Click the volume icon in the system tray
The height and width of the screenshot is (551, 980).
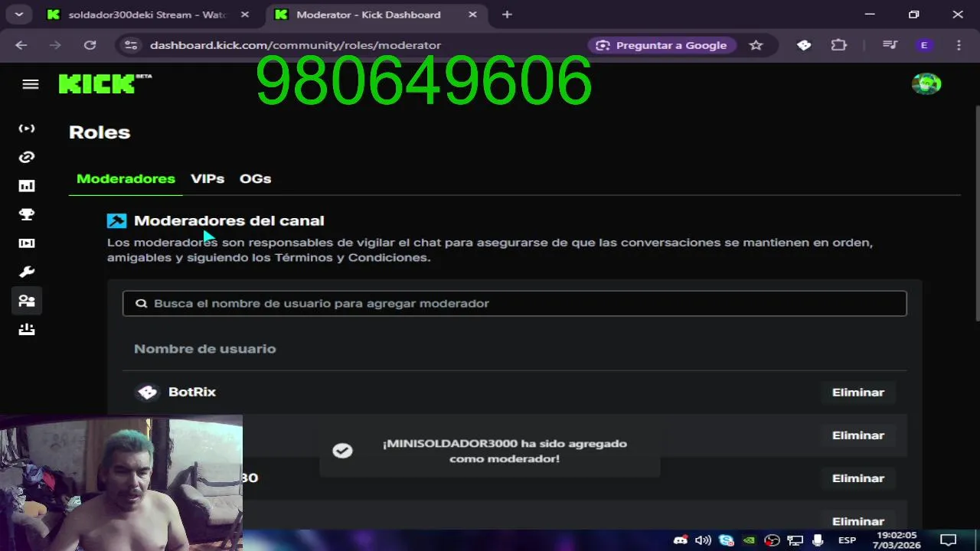pyautogui.click(x=703, y=540)
